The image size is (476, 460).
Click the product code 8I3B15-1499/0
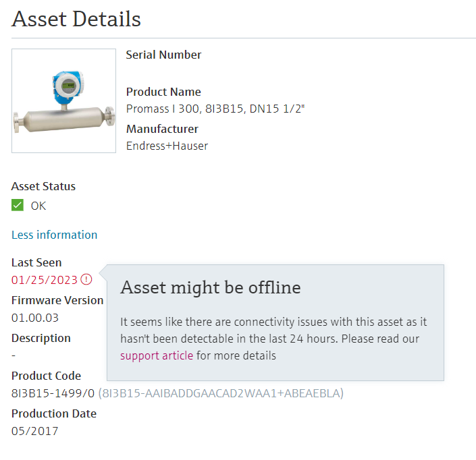point(53,393)
